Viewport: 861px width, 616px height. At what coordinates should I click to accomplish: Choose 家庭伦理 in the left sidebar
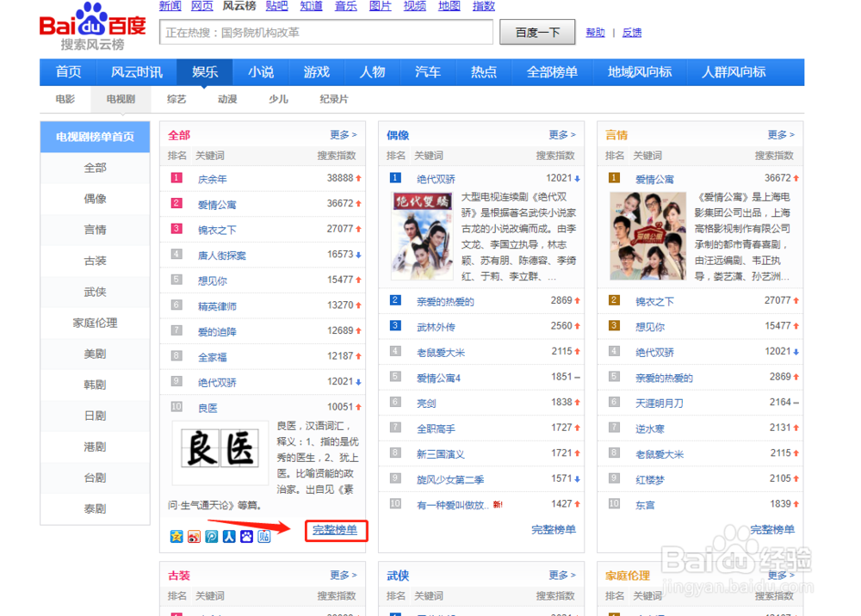95,323
